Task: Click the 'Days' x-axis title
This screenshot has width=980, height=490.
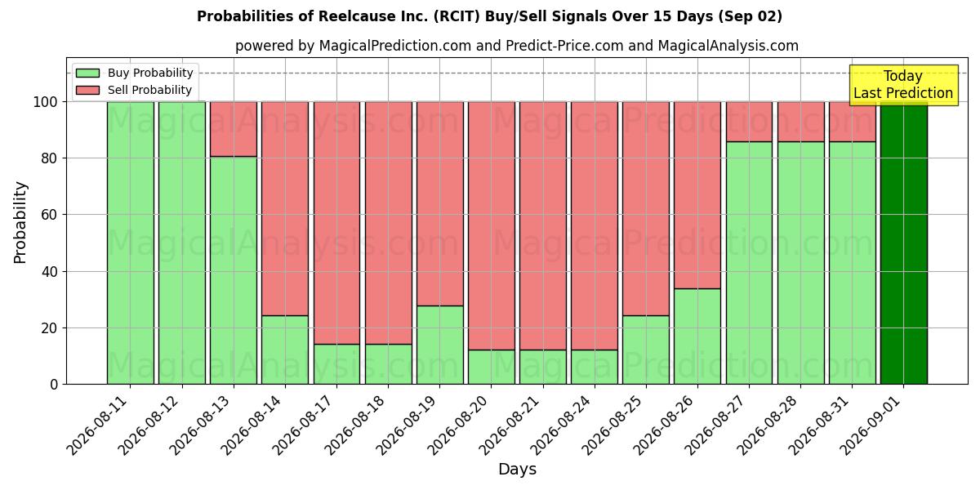Action: tap(517, 470)
